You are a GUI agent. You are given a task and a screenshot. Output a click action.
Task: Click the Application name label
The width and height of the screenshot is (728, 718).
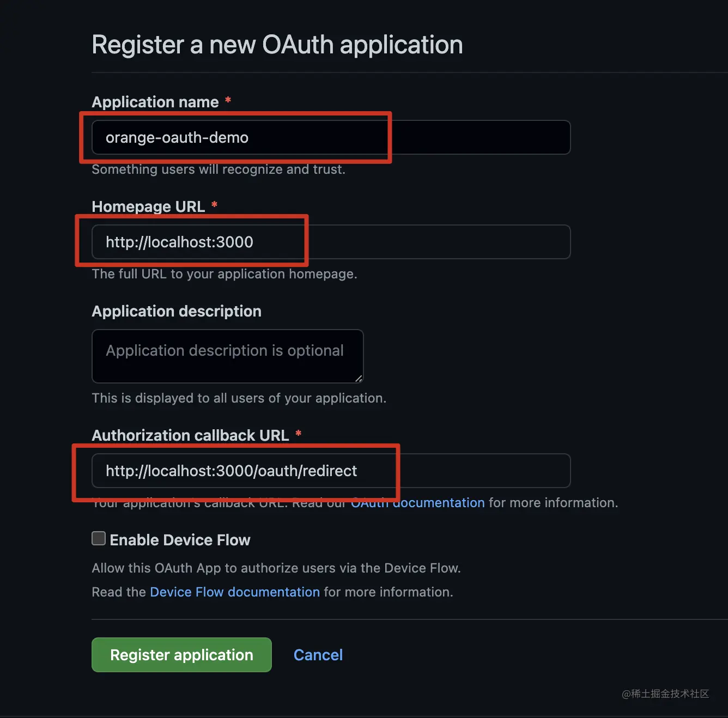coord(155,102)
